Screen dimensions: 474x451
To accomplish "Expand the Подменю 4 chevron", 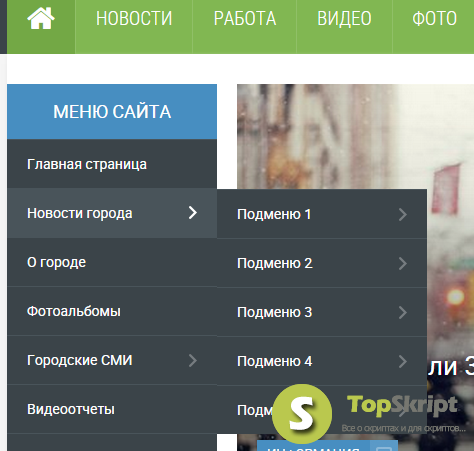I will coord(403,361).
